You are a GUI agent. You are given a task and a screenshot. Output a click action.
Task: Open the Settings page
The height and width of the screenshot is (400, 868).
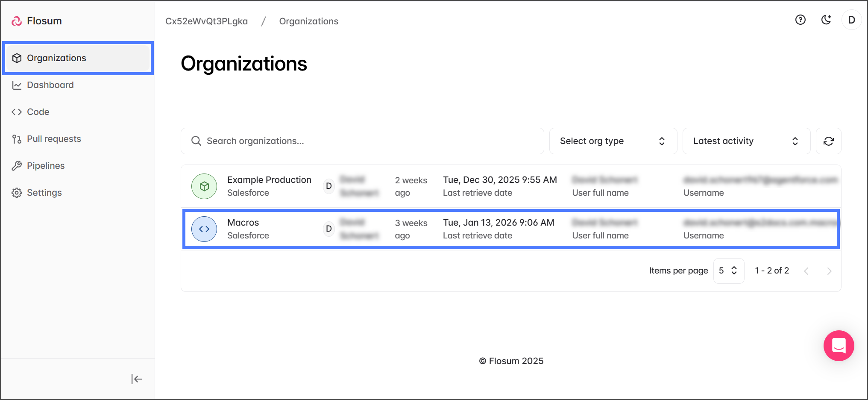(x=44, y=193)
